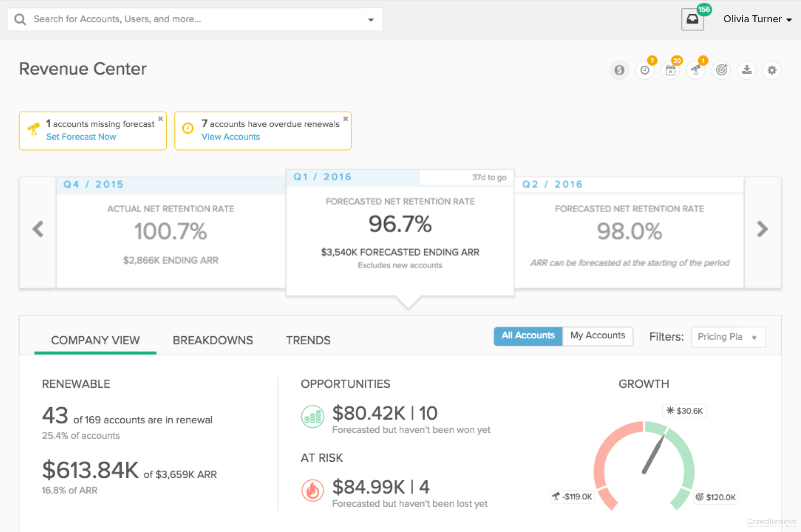Viewport: 801px width, 532px height.
Task: Select the Q4 / 2015 quarter card
Action: (171, 233)
